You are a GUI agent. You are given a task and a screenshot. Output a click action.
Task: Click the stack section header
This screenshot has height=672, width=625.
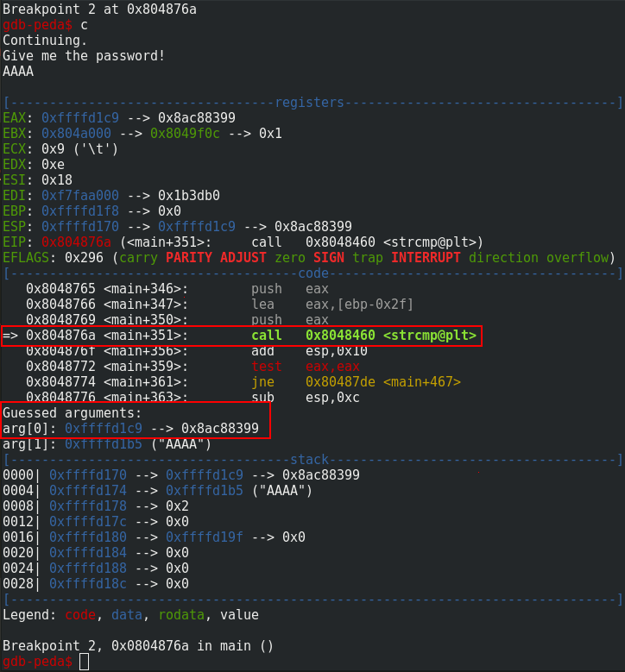[x=309, y=460]
